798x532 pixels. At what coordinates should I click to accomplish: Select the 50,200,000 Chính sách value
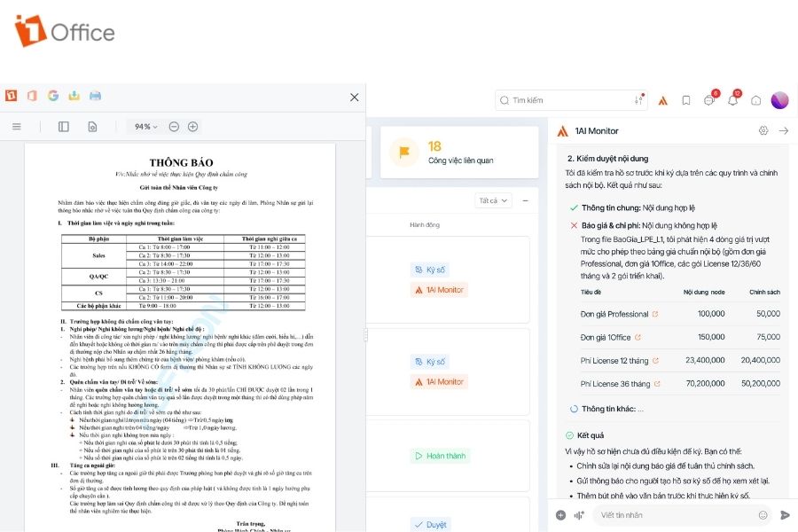pos(761,383)
